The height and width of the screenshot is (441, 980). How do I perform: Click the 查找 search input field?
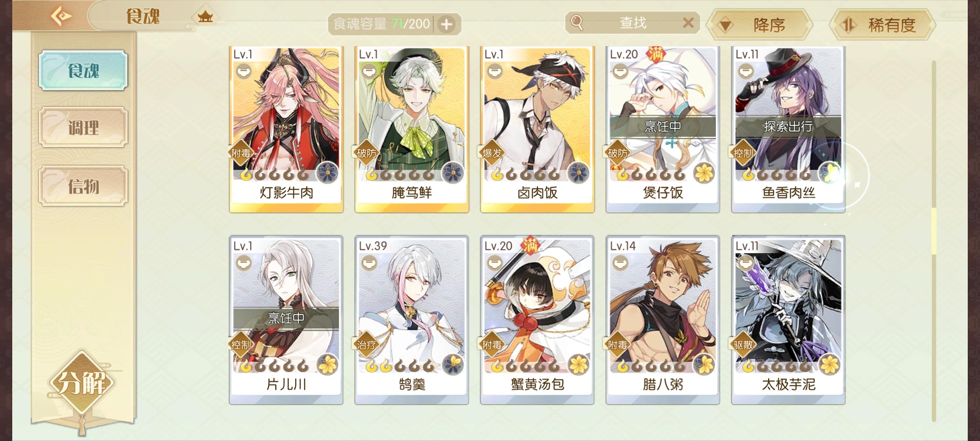[633, 23]
